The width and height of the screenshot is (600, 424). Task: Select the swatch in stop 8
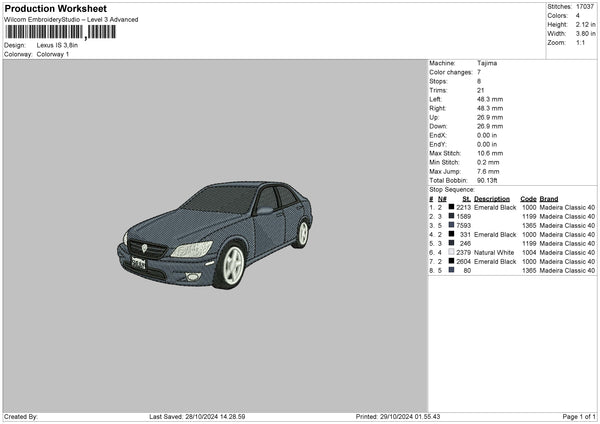pos(452,270)
